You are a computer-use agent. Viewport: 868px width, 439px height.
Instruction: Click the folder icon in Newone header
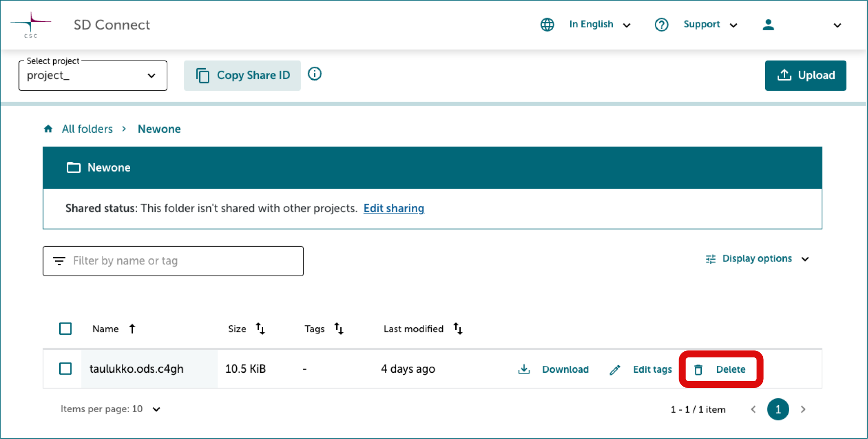(73, 167)
